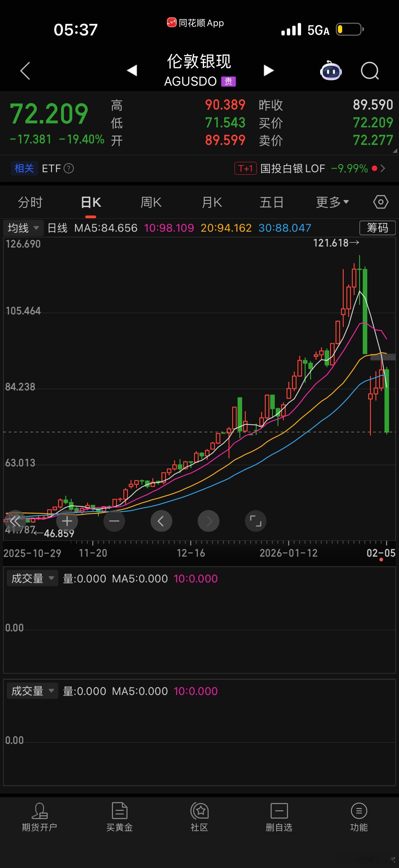The image size is (399, 868).
Task: Tap the current price 72.209
Action: (49, 114)
